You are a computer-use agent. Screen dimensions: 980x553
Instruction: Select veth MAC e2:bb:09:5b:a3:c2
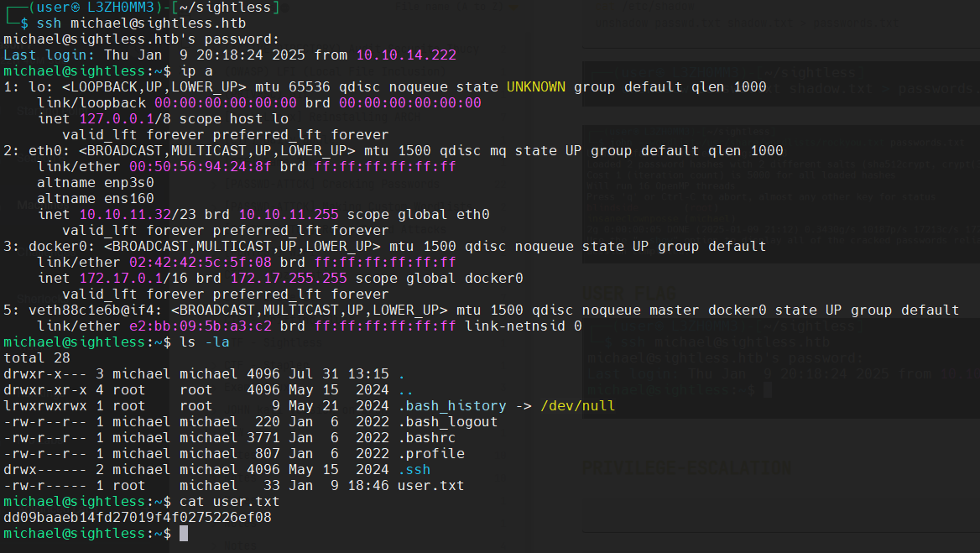(200, 326)
